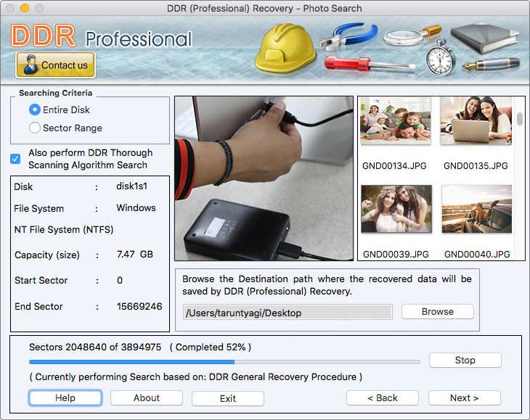
Task: Click the destination path field
Action: (288, 313)
